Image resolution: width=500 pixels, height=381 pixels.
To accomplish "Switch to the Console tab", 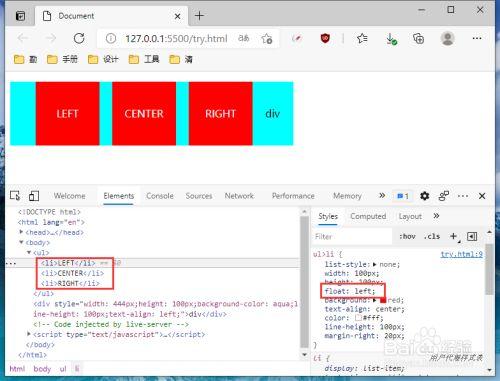I will coord(160,196).
